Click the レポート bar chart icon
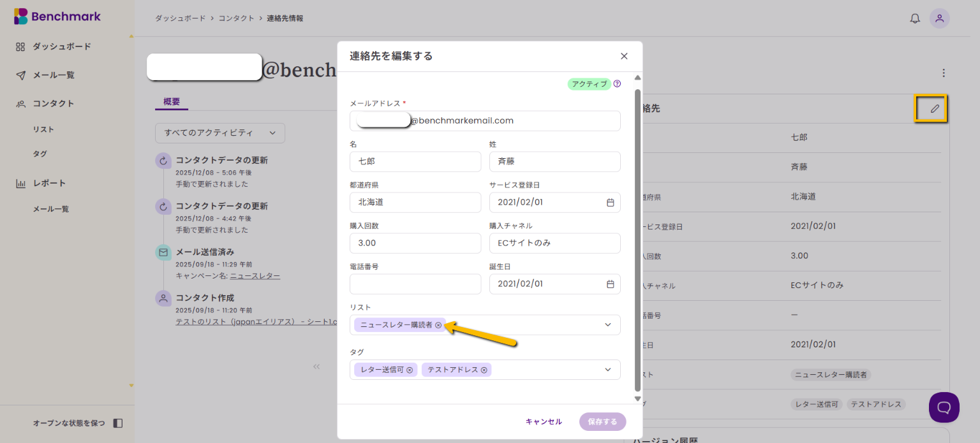980x443 pixels. point(20,184)
